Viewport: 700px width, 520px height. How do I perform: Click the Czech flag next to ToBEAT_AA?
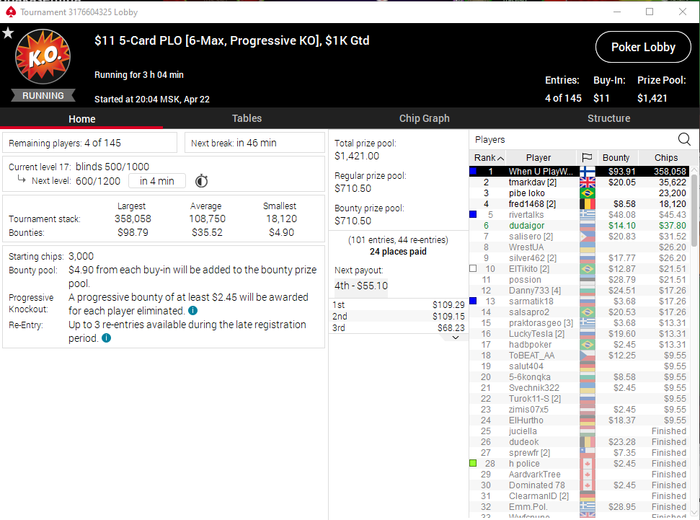pyautogui.click(x=588, y=355)
